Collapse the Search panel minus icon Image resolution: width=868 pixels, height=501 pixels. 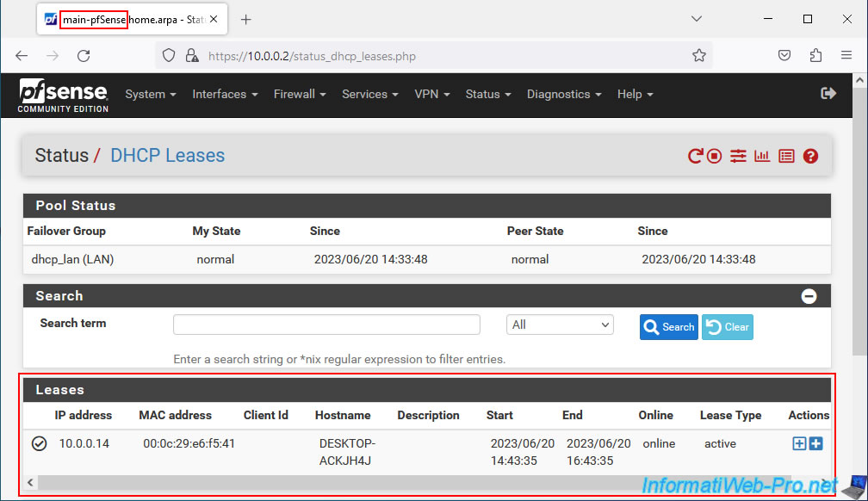click(809, 296)
